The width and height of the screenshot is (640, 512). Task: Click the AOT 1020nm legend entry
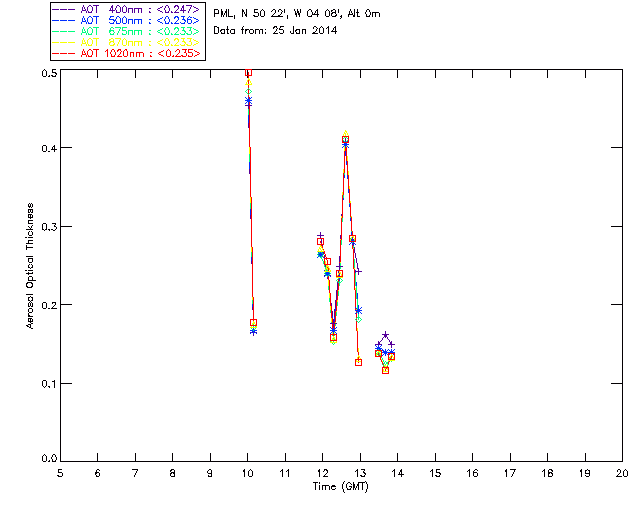point(127,53)
